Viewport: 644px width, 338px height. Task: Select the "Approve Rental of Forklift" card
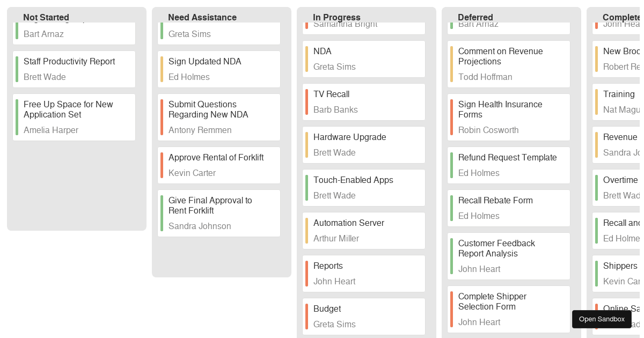(218, 165)
